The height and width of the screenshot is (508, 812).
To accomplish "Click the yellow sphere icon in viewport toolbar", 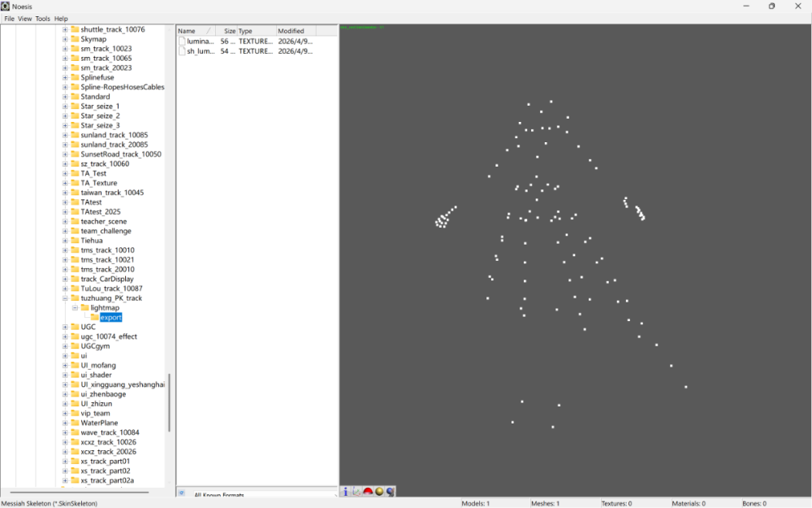I will pyautogui.click(x=379, y=492).
